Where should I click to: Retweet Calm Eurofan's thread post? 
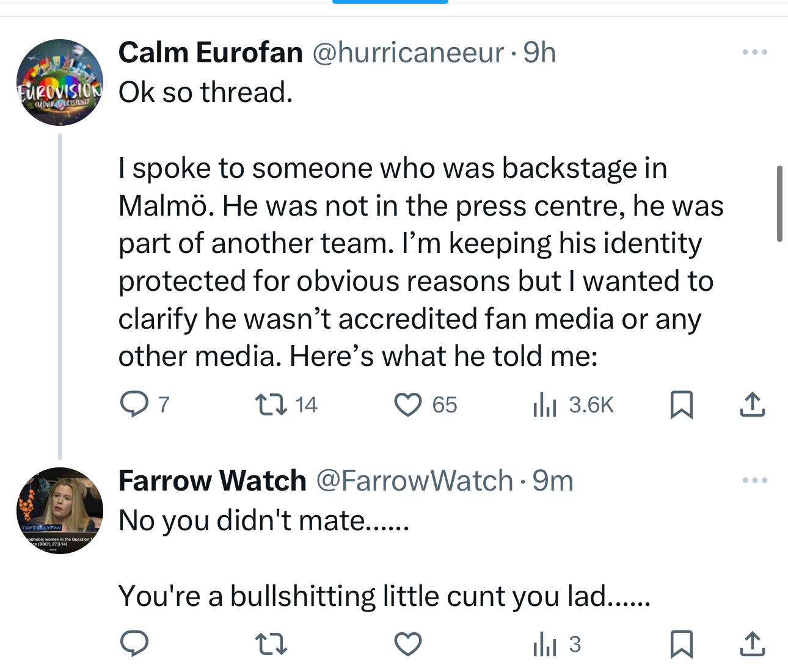[x=271, y=404]
